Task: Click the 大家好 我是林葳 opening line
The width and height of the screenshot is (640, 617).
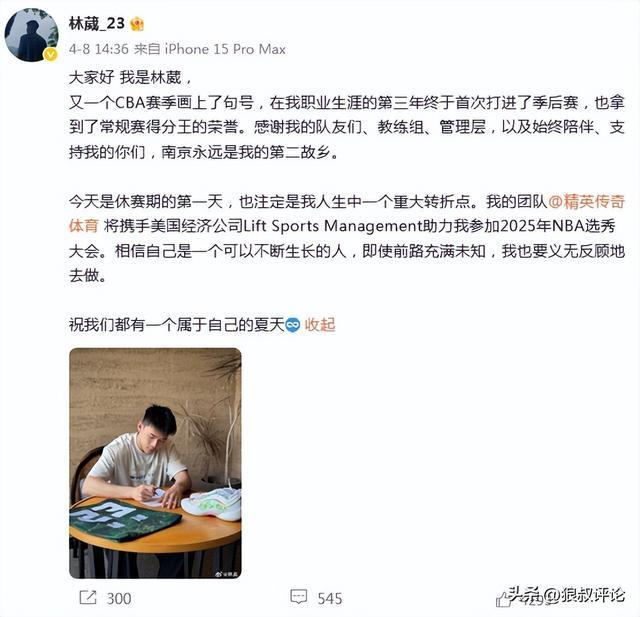Action: coord(129,78)
